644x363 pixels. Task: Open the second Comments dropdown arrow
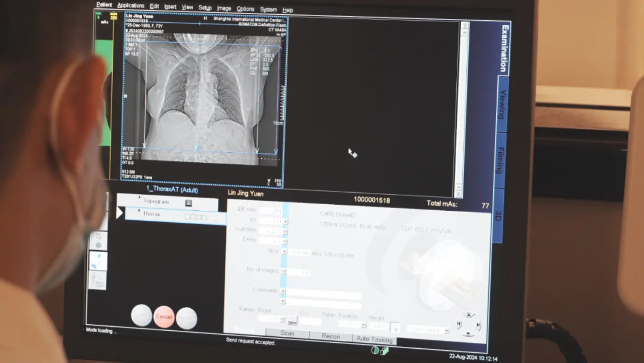282,301
